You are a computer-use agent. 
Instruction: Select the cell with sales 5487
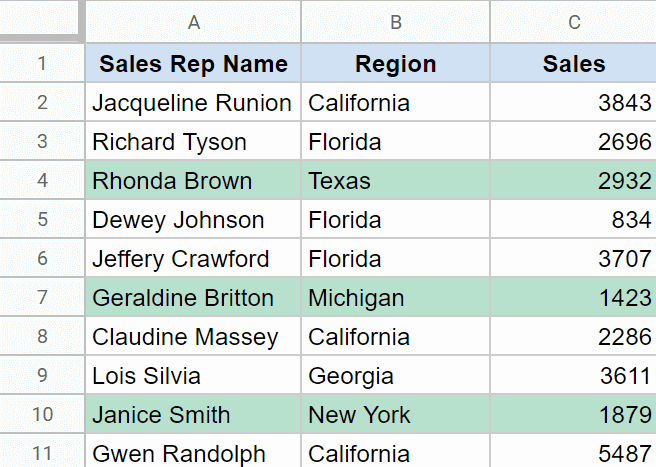pos(573,453)
